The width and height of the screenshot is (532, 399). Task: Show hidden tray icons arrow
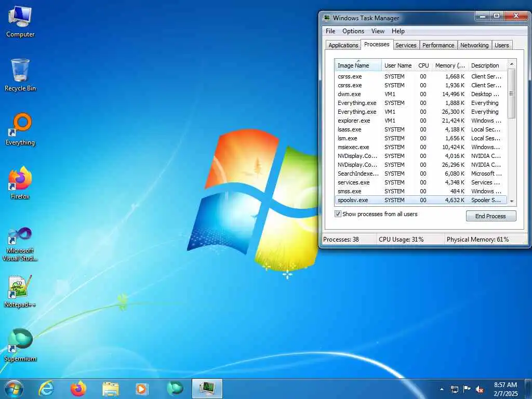click(x=442, y=389)
